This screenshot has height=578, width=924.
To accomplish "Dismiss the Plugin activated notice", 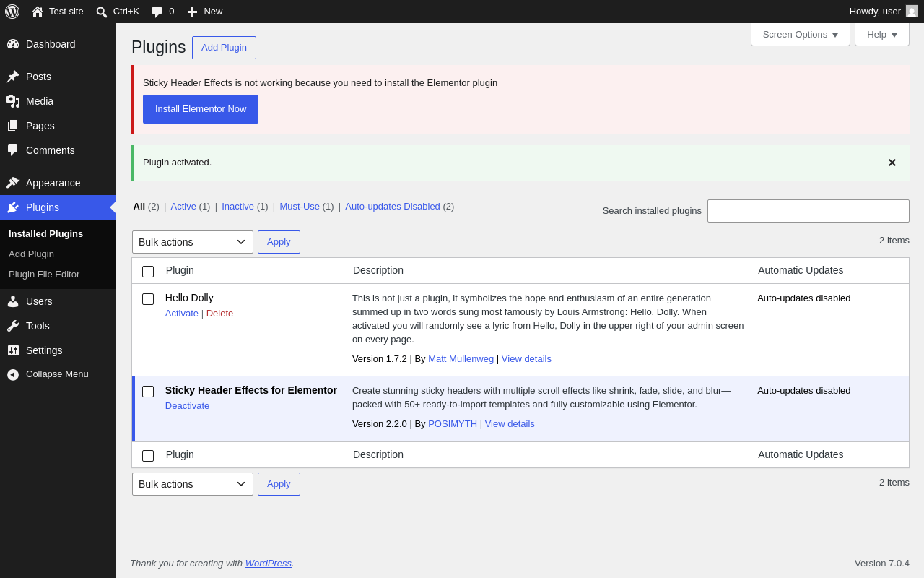I will 892,163.
